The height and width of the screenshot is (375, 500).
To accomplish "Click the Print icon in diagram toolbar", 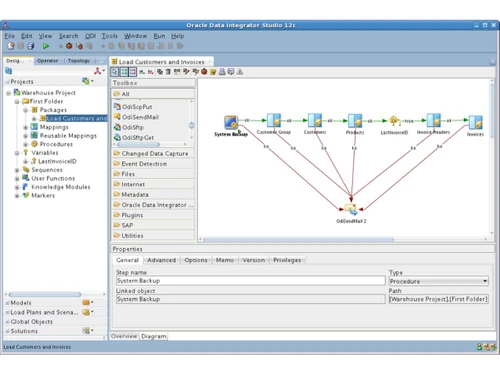I will [x=222, y=72].
